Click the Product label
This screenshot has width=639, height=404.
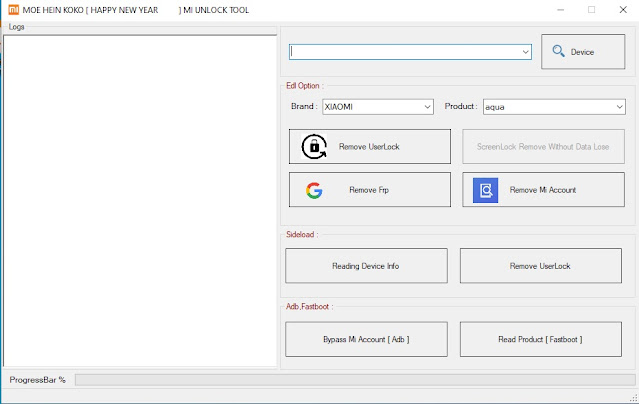(x=461, y=106)
